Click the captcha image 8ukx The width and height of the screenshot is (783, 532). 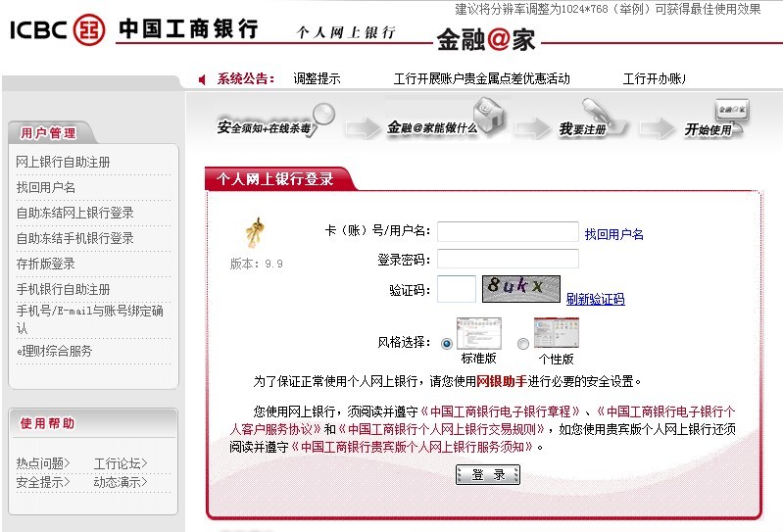click(520, 288)
